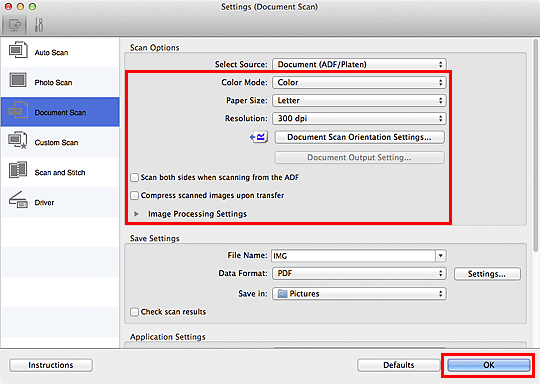
Task: Select Photo Scan label in sidebar
Action: coord(53,83)
